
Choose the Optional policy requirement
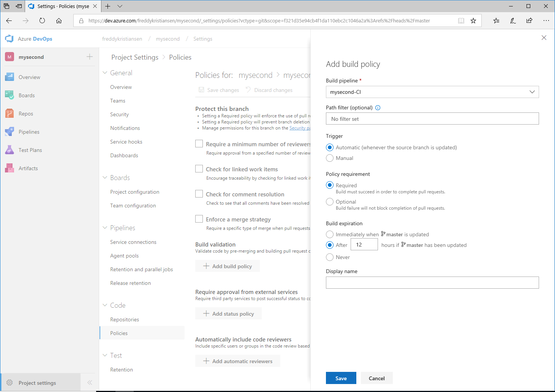click(x=330, y=202)
